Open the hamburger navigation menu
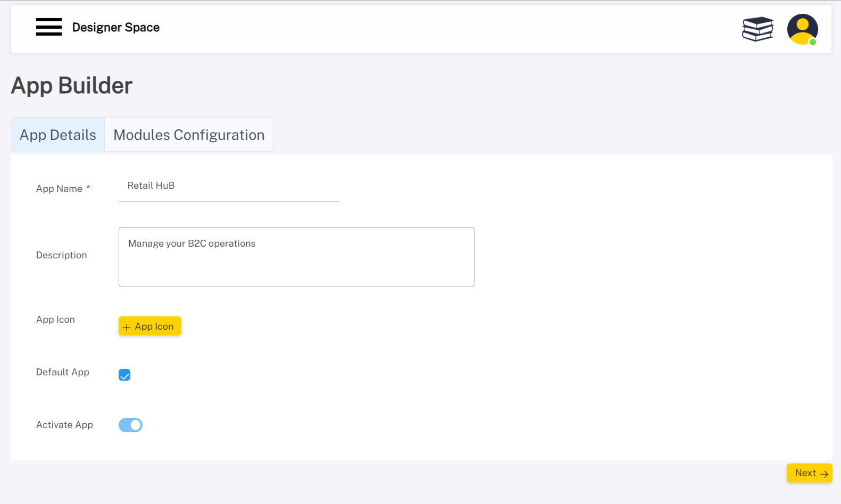841x504 pixels. tap(48, 27)
